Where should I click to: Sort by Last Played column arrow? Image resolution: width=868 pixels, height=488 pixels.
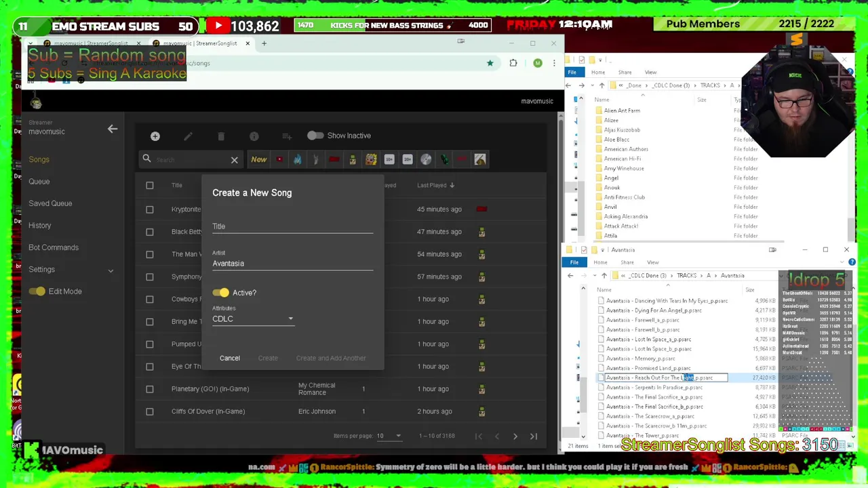[x=452, y=185]
